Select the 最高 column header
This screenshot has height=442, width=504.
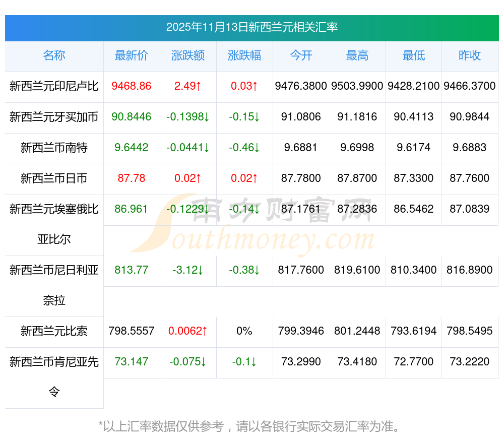[357, 55]
